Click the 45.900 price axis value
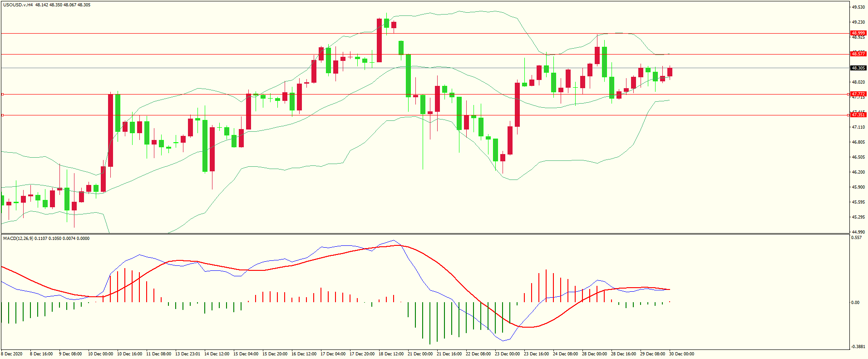 (858, 187)
